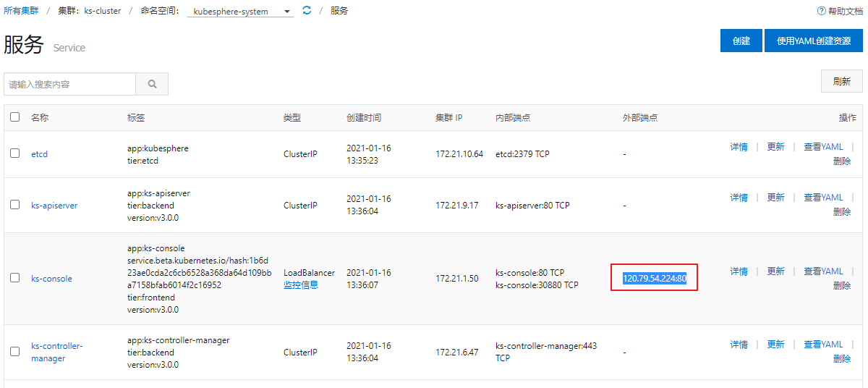Focus the search content input field
This screenshot has height=388, width=868.
click(69, 84)
